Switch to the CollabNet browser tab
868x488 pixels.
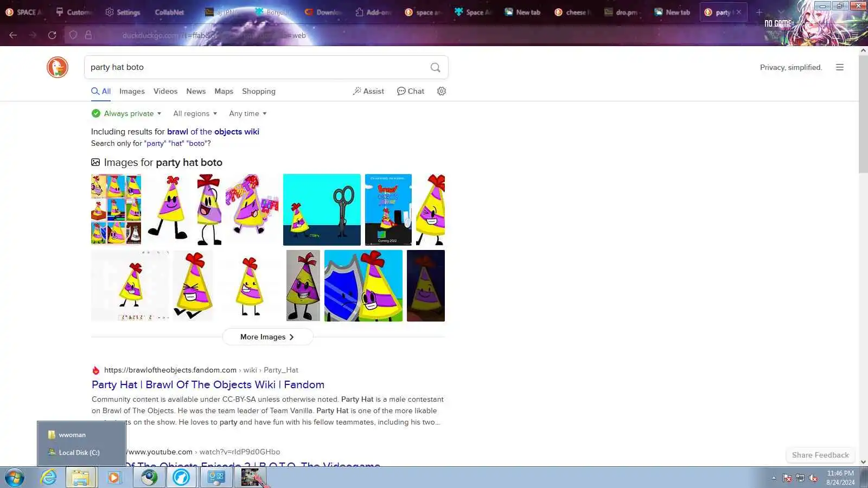click(169, 12)
